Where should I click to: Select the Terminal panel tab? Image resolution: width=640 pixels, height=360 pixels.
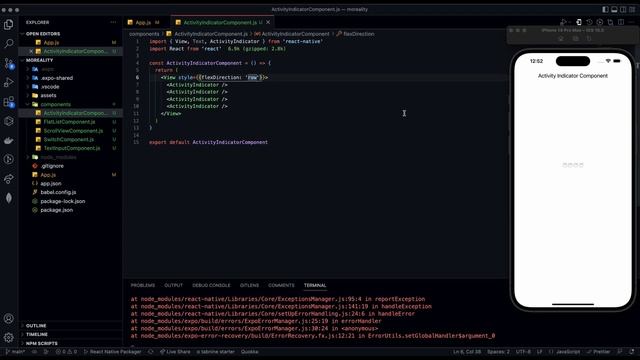(x=315, y=285)
